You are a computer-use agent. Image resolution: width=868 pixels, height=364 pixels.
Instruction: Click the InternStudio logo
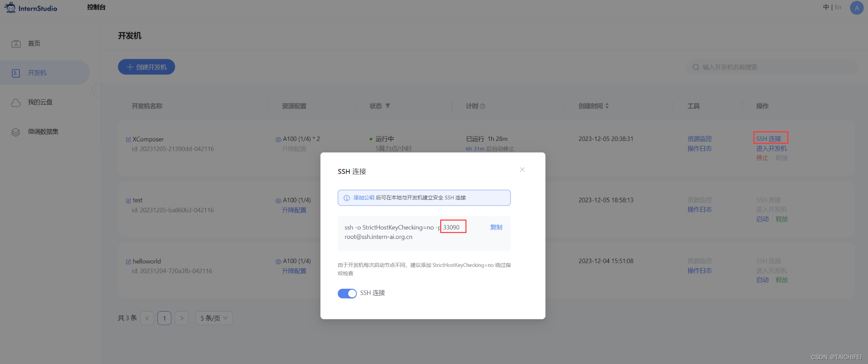(x=31, y=8)
